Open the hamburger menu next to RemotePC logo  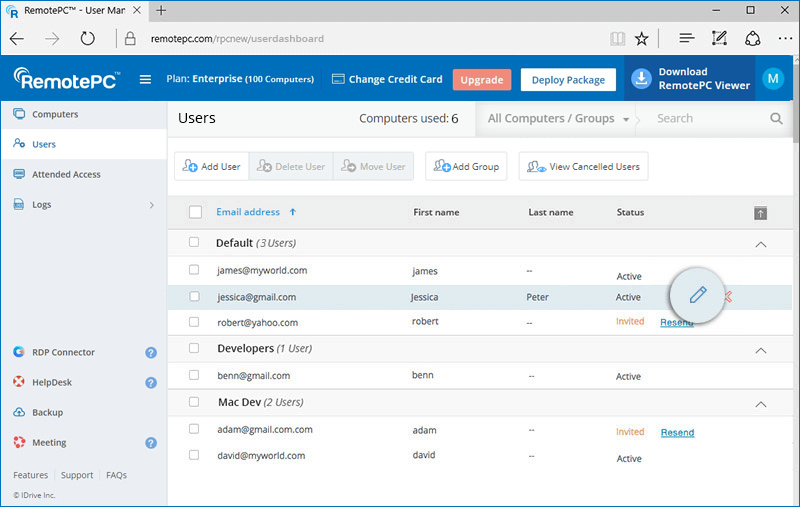tap(145, 79)
